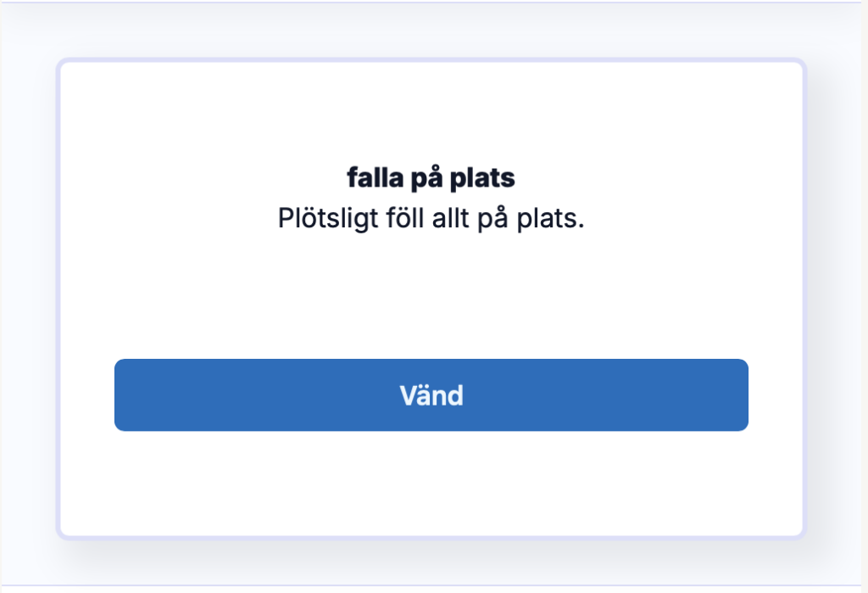The image size is (868, 593).
Task: Click the gray background right of the flashcard
Action: 837,297
